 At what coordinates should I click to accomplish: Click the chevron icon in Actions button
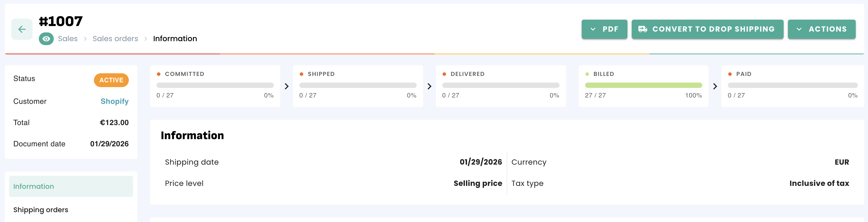799,29
